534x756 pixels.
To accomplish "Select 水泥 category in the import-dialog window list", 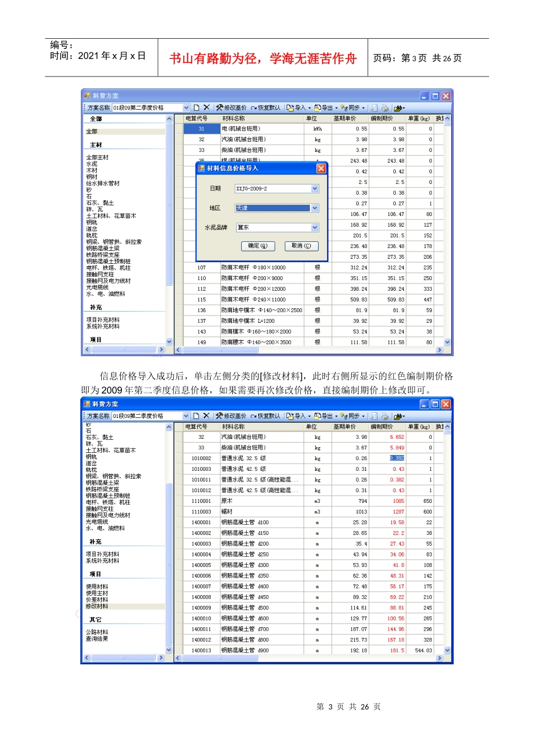I will tap(92, 164).
